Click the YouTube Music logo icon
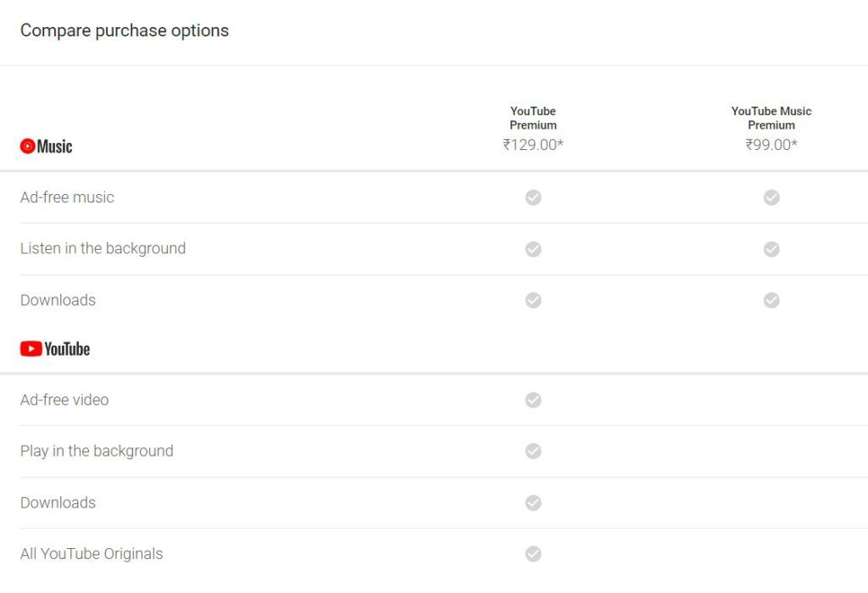Screen dimensions: 868x593 click(28, 146)
